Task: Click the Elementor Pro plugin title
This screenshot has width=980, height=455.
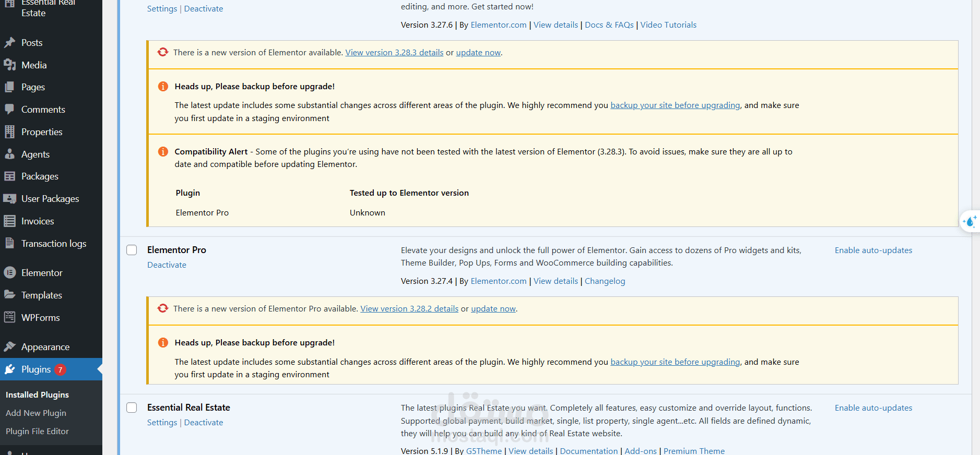Action: (x=176, y=250)
